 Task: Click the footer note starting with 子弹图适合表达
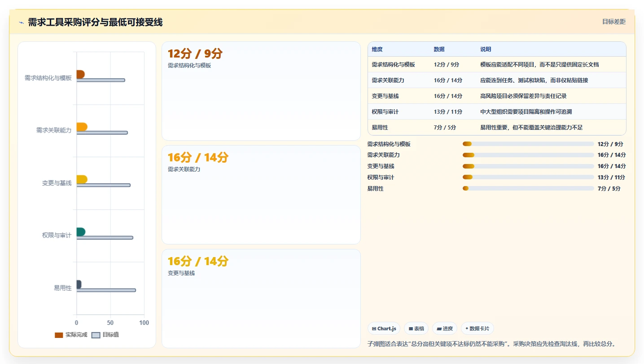pyautogui.click(x=491, y=344)
